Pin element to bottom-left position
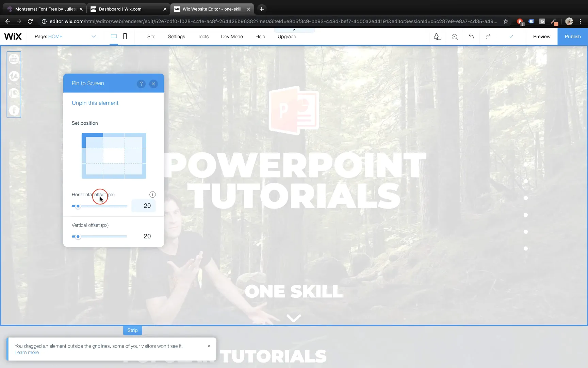 coord(92,171)
